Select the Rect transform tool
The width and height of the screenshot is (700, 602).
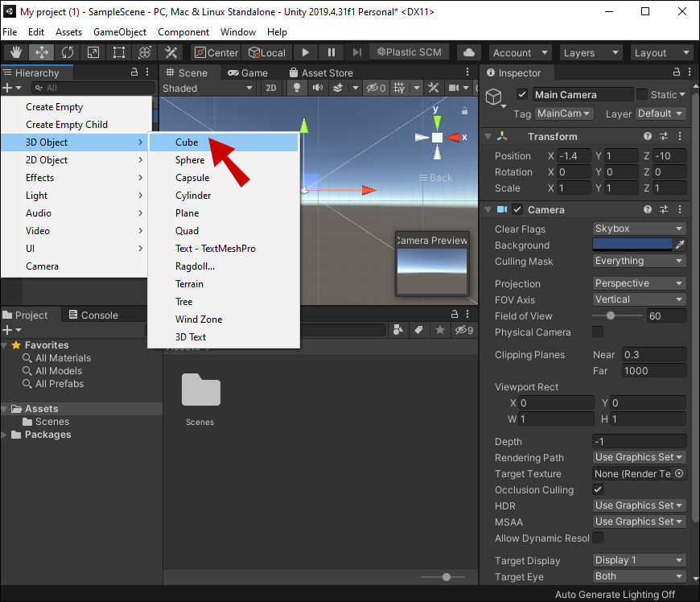click(119, 52)
